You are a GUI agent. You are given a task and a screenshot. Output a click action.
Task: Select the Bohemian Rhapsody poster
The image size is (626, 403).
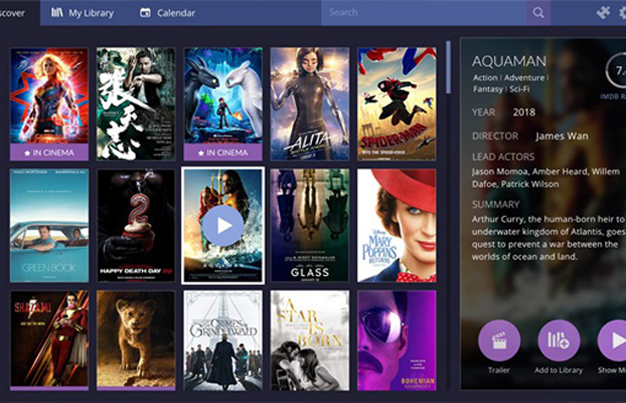click(397, 340)
